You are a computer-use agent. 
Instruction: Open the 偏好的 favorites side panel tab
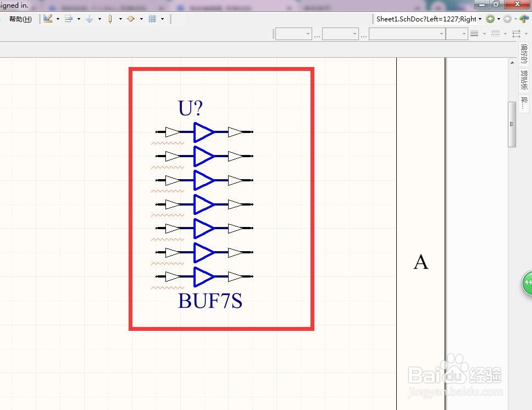click(x=524, y=54)
